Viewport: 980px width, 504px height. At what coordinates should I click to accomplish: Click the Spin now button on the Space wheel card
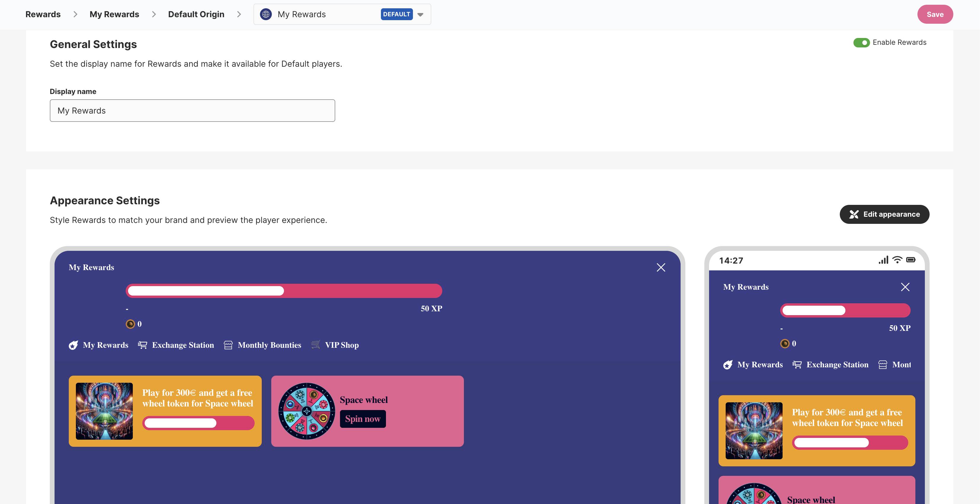(x=363, y=419)
